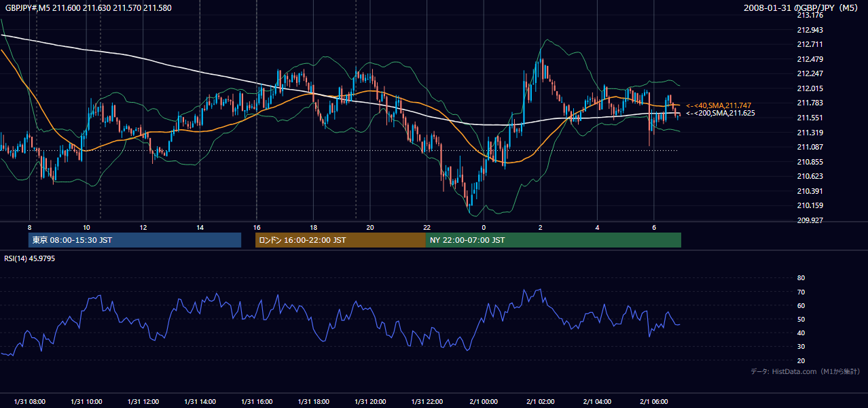Click the 200 SMA 211.625 label
This screenshot has height=408, width=868.
tap(721, 113)
